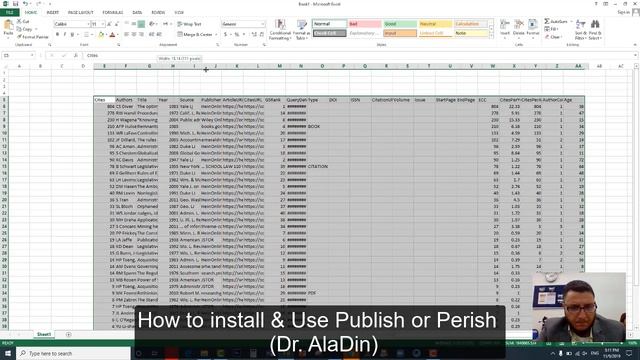Image resolution: width=640 pixels, height=360 pixels.
Task: Switch to the FORMULAS ribbon tab
Action: 113,13
